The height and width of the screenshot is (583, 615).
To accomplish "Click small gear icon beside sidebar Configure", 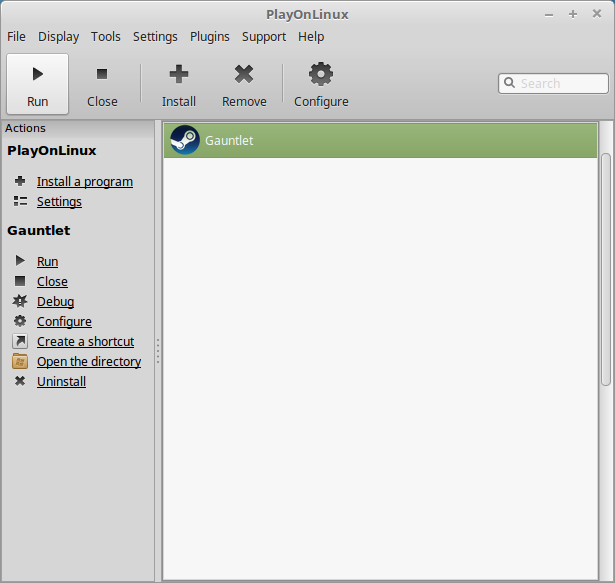I will point(20,321).
